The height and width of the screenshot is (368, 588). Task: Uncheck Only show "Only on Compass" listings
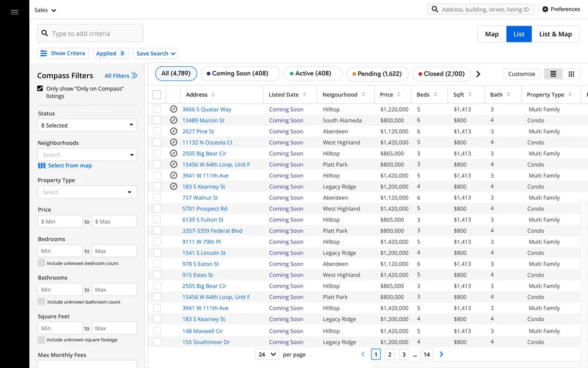coord(40,89)
